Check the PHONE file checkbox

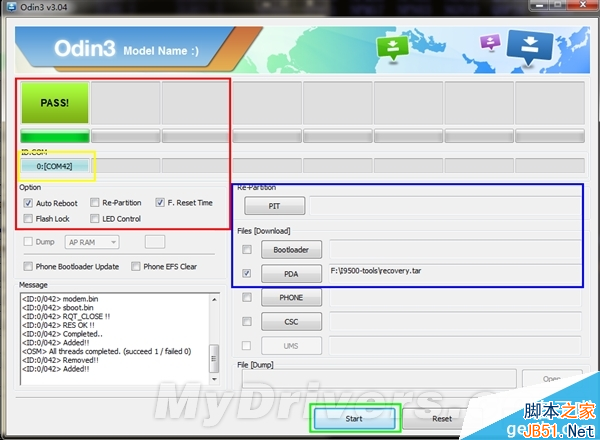pos(247,297)
